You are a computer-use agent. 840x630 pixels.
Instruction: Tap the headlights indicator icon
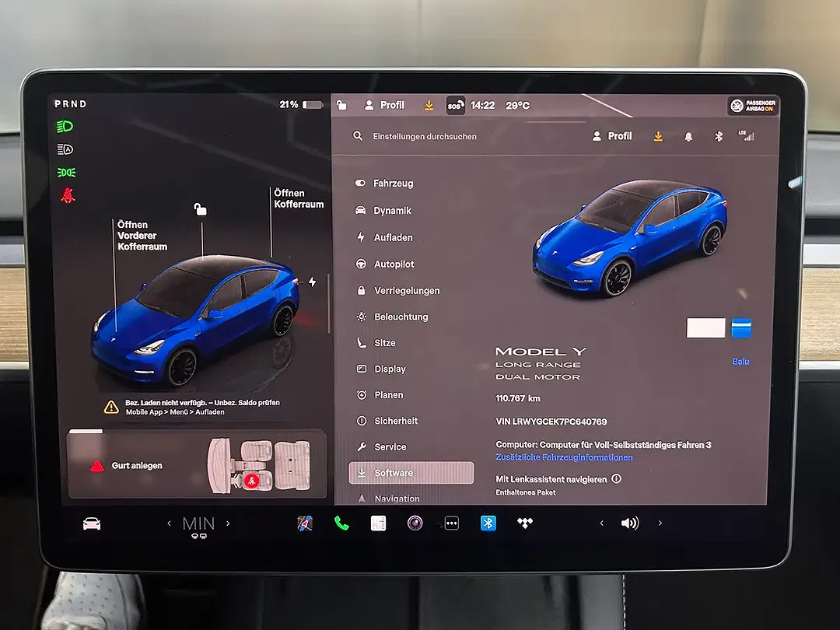(x=65, y=127)
